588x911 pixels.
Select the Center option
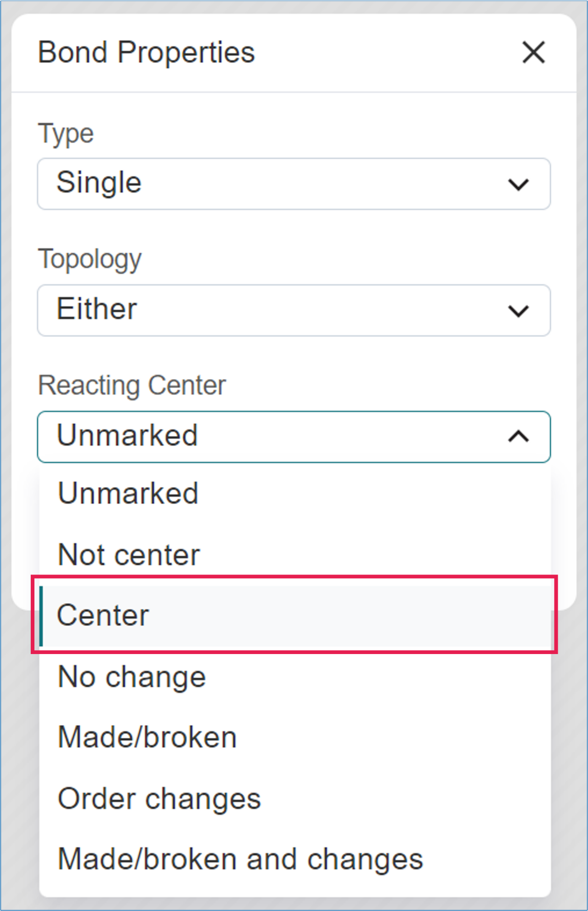(103, 615)
